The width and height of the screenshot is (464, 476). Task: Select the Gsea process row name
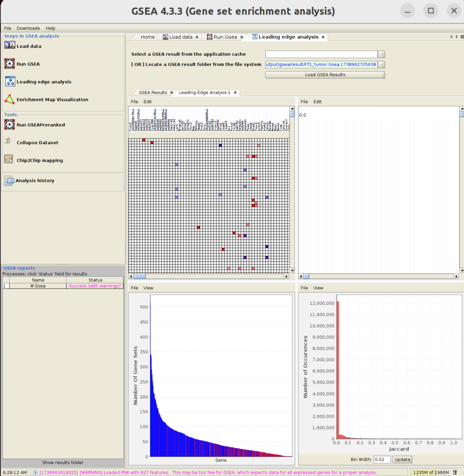(x=38, y=286)
